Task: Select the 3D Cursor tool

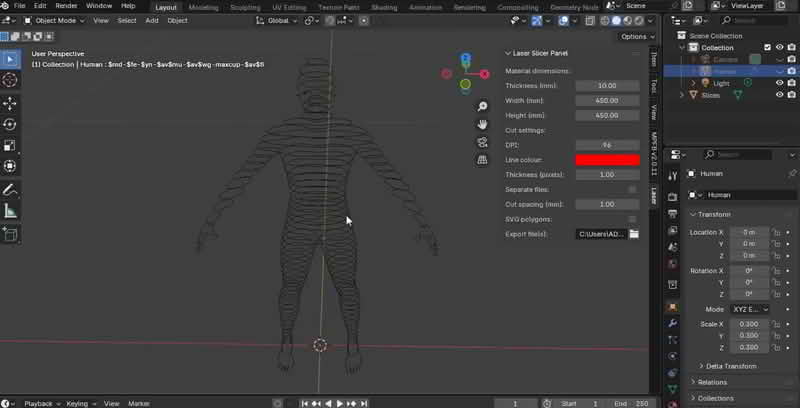Action: [10, 80]
